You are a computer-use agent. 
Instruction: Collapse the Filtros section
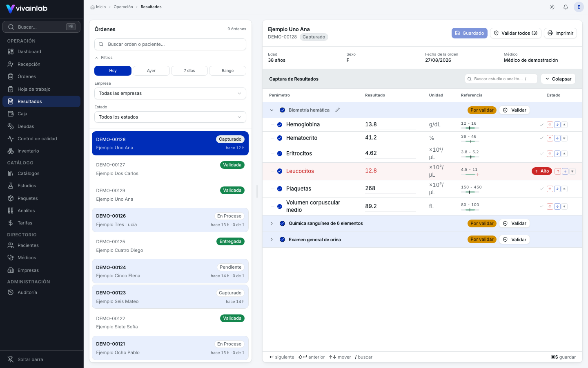(104, 58)
